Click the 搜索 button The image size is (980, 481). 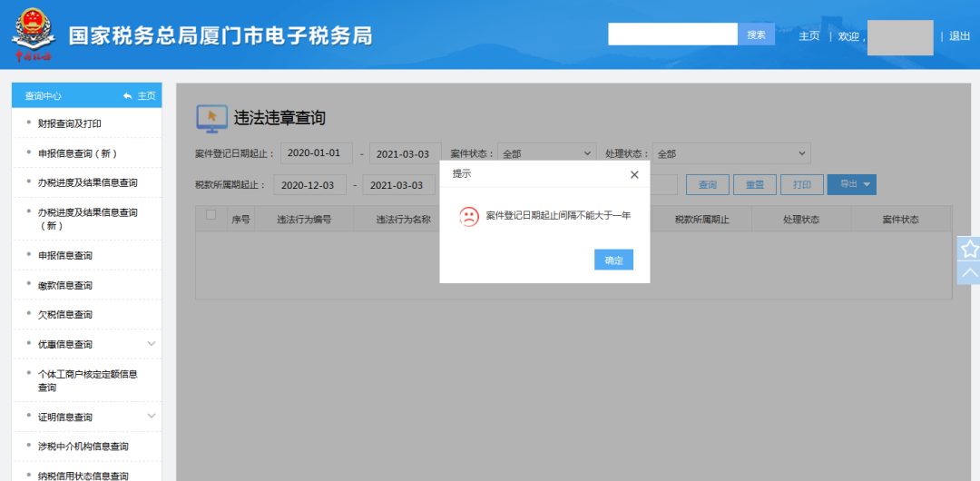pyautogui.click(x=756, y=34)
